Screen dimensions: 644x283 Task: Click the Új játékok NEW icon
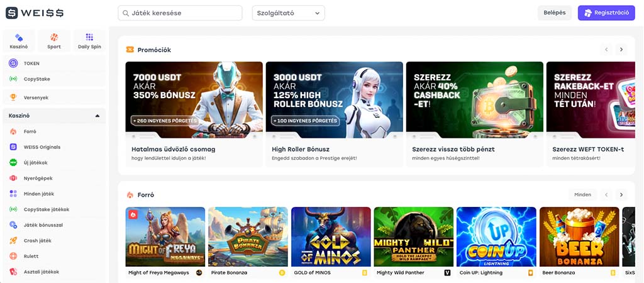[x=13, y=163]
